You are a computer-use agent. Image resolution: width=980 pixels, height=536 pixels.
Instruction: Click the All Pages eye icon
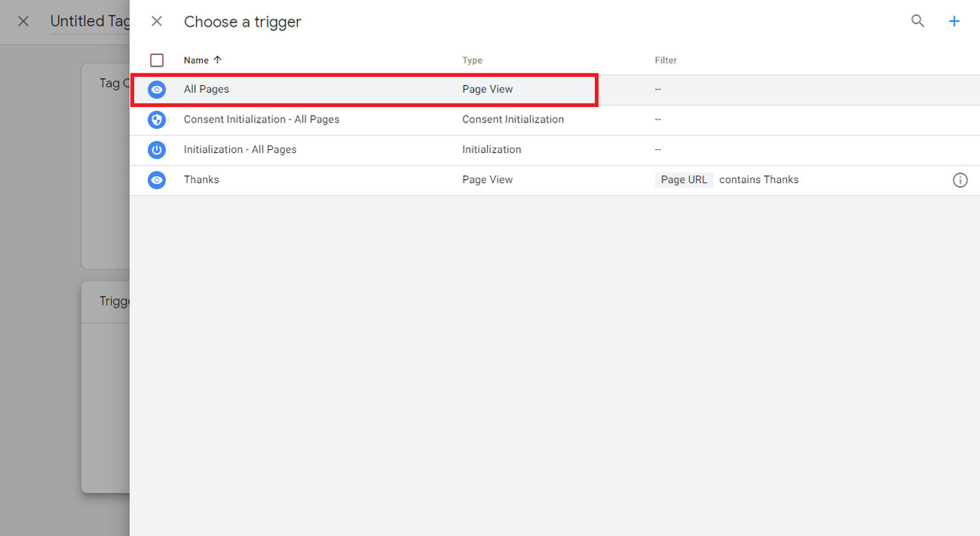tap(157, 90)
